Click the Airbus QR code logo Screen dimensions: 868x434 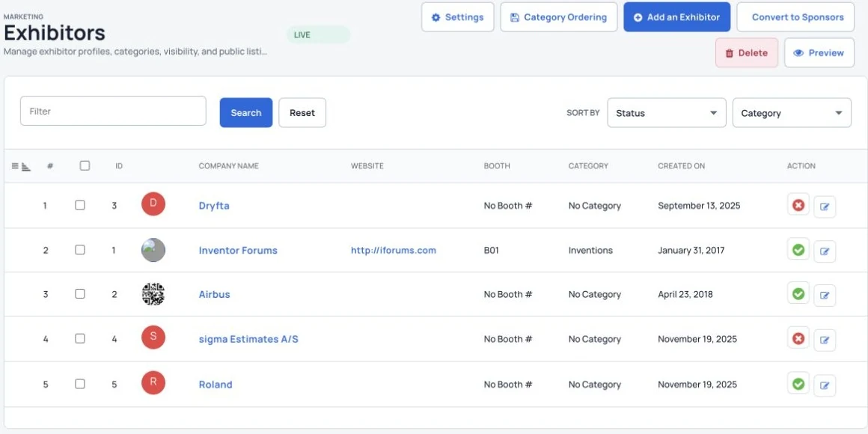coord(153,295)
